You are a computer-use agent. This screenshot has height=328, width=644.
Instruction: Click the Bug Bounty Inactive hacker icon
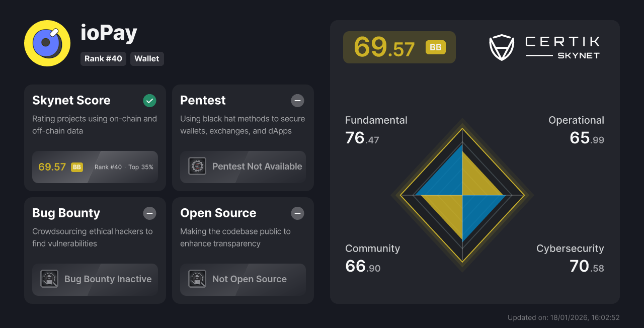[x=49, y=279]
